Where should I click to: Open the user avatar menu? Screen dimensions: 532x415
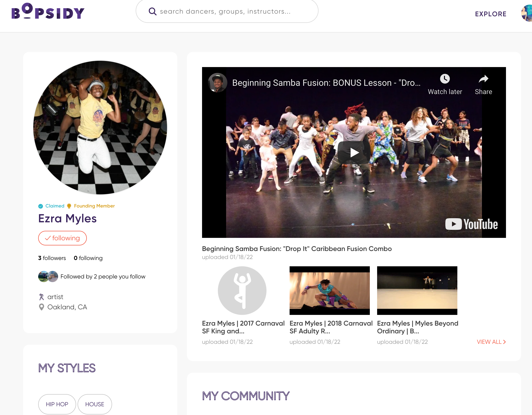(x=527, y=13)
